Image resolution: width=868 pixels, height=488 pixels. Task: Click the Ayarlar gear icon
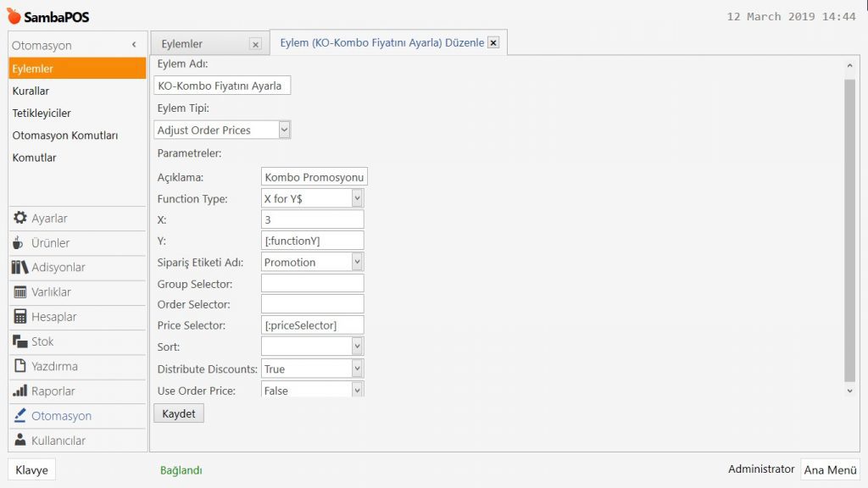[20, 219]
